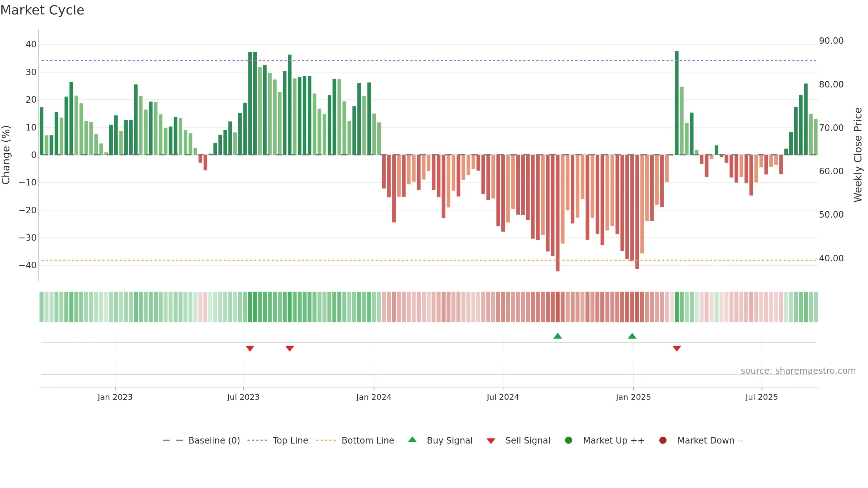868x488 pixels.
Task: Select the sell signal marker at Jul 2023
Action: click(250, 348)
